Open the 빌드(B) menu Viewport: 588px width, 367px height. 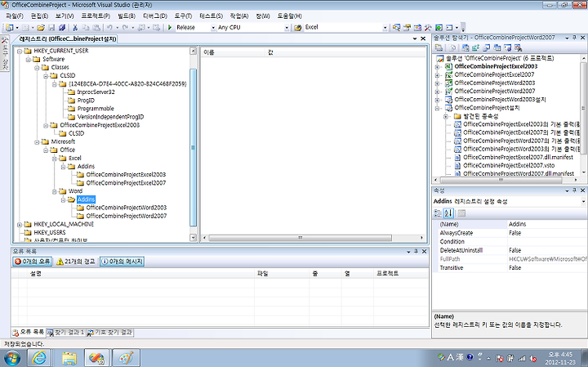[x=127, y=16]
